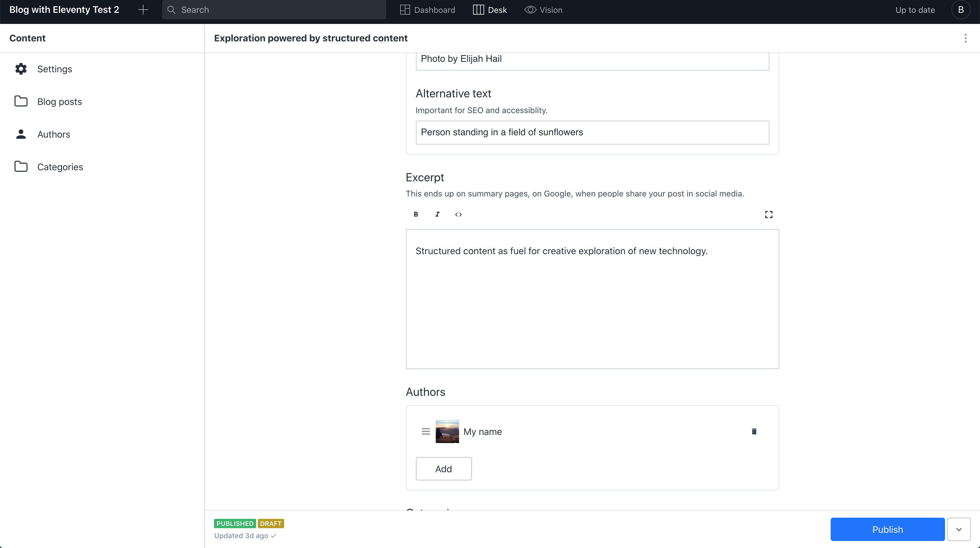Switch to the Dashboard tab
This screenshot has width=980, height=548.
coord(428,10)
